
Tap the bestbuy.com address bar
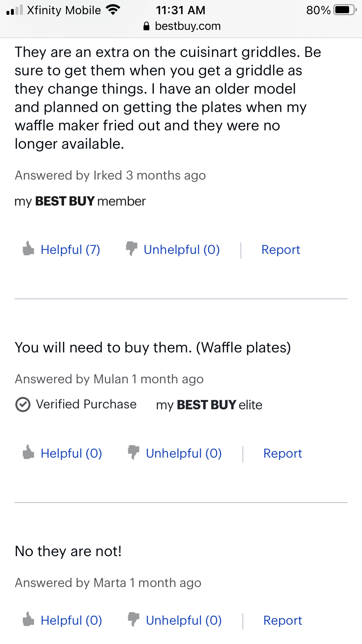coord(188,26)
